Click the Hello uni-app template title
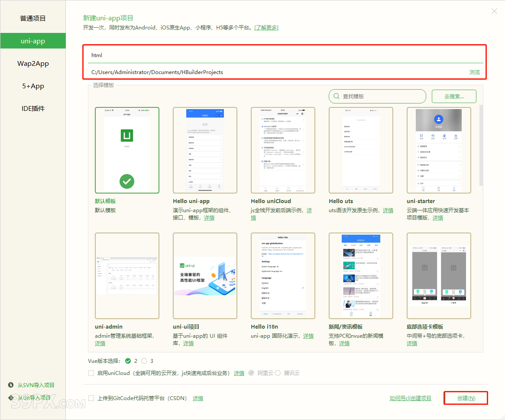Viewport: 505px width, 420px height. [x=191, y=201]
